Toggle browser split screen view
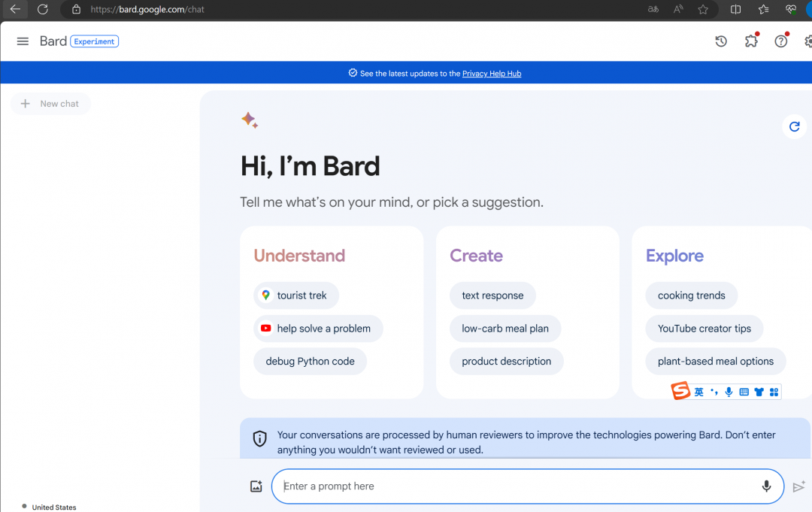 pyautogui.click(x=735, y=9)
